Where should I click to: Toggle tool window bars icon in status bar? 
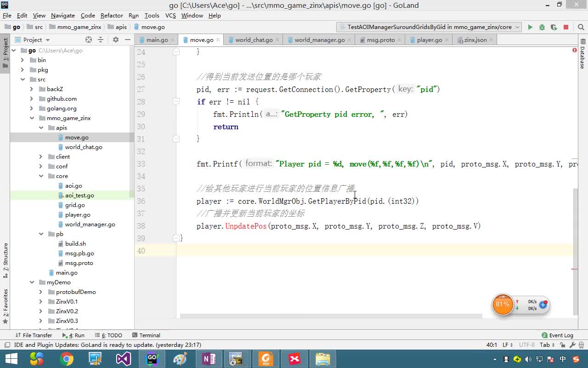pos(7,345)
